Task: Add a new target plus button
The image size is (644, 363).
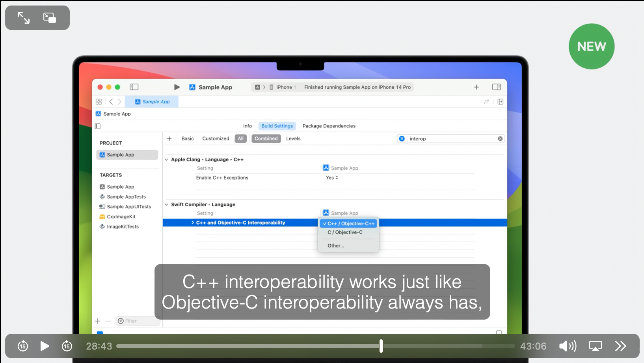Action: (x=98, y=321)
